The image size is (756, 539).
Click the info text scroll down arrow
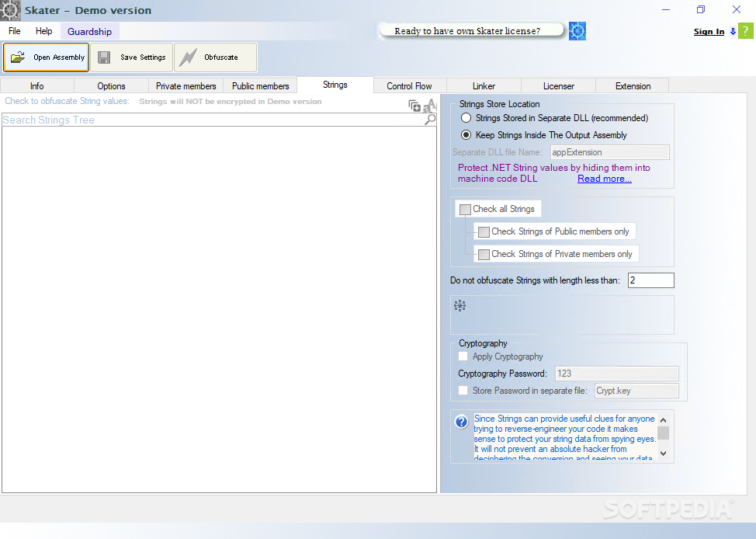[663, 453]
